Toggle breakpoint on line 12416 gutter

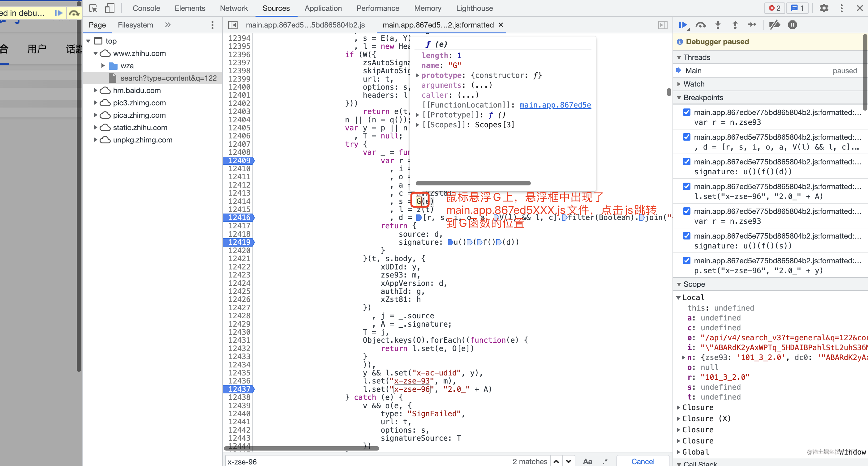point(239,218)
